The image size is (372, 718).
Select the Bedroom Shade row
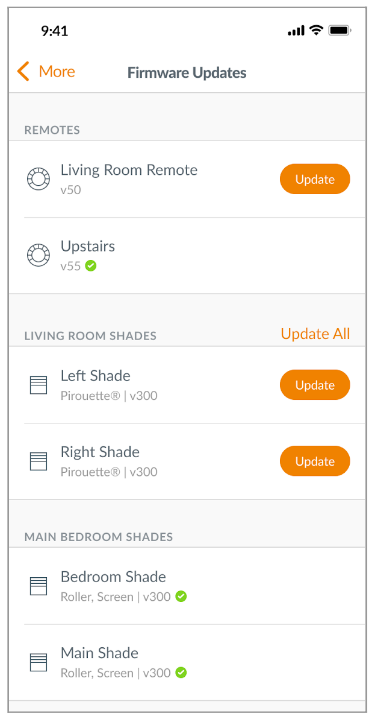coord(187,586)
